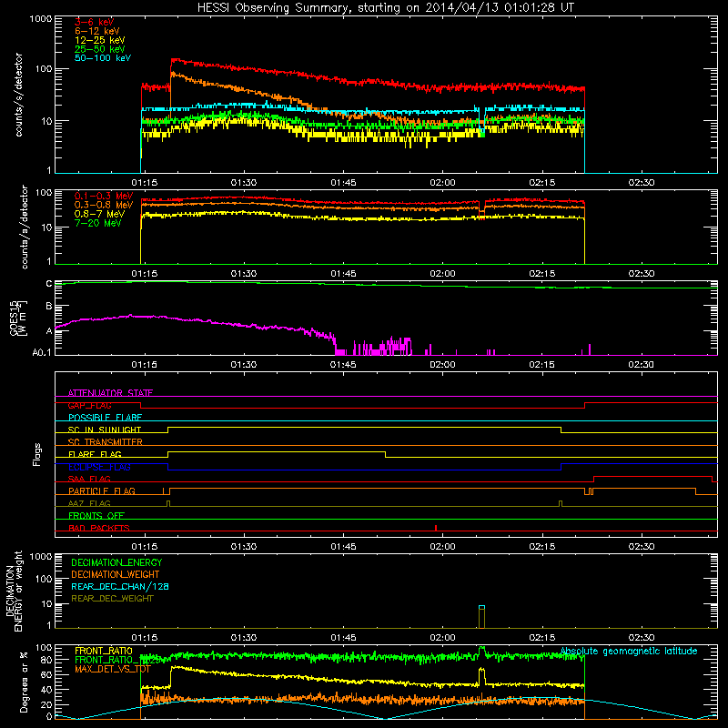728x728 pixels.
Task: Click the 01:15 tick label under Flags plot
Action: point(145,547)
